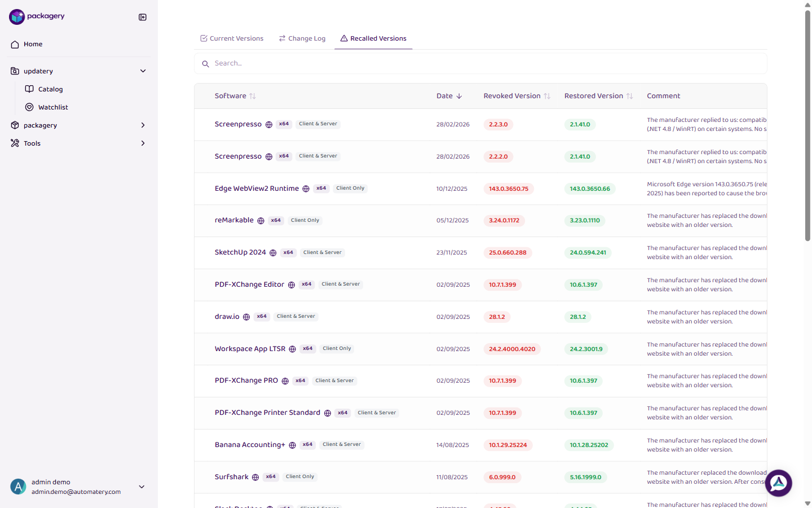Open the floating chat widget icon
The height and width of the screenshot is (508, 812).
pos(778,483)
